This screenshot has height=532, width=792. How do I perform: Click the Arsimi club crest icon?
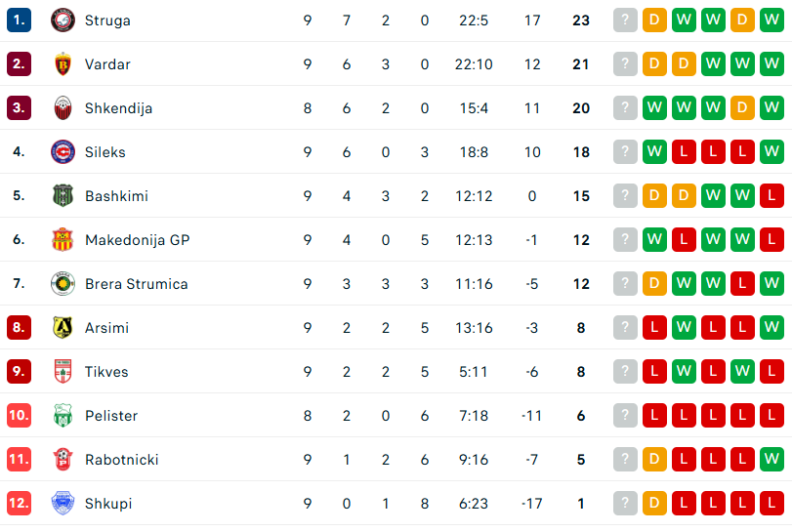coord(63,328)
